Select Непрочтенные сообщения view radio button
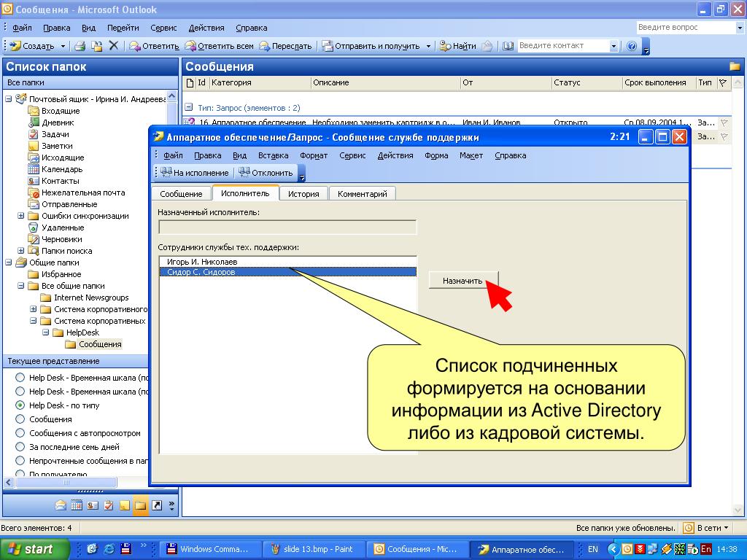Image resolution: width=747 pixels, height=560 pixels. 20,461
